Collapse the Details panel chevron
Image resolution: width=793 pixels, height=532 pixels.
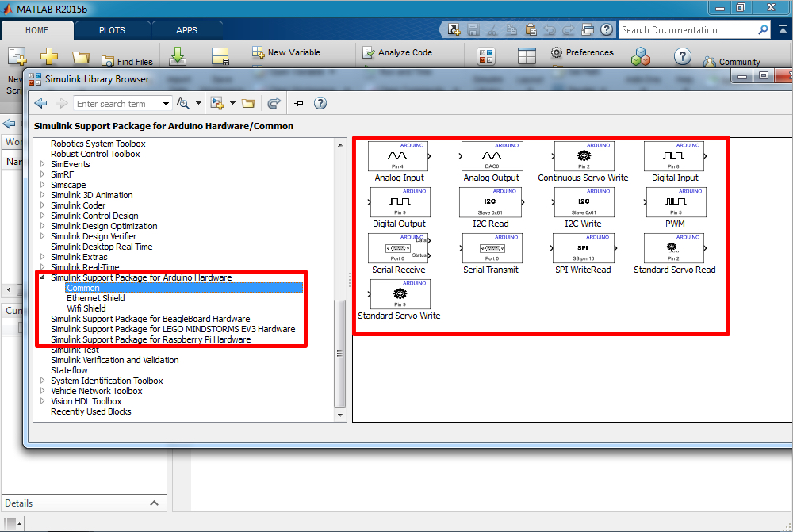[155, 503]
